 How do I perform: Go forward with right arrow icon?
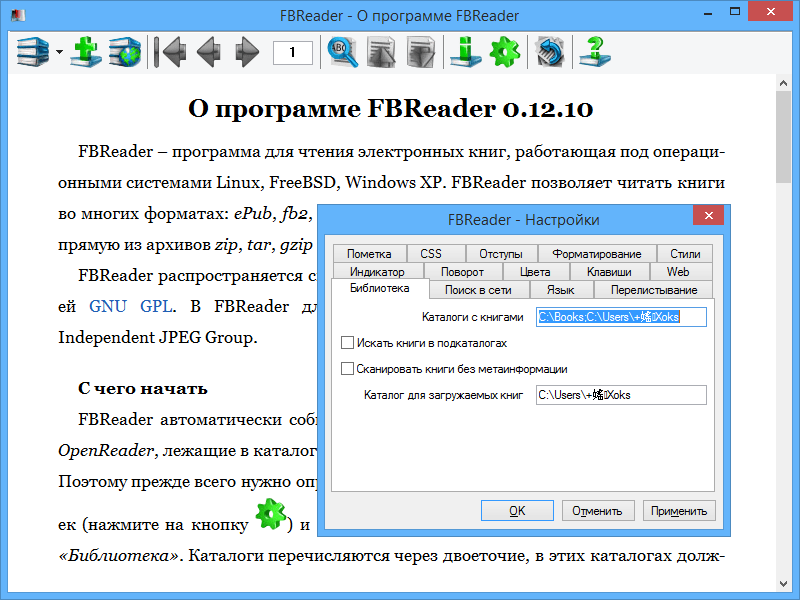coord(247,52)
